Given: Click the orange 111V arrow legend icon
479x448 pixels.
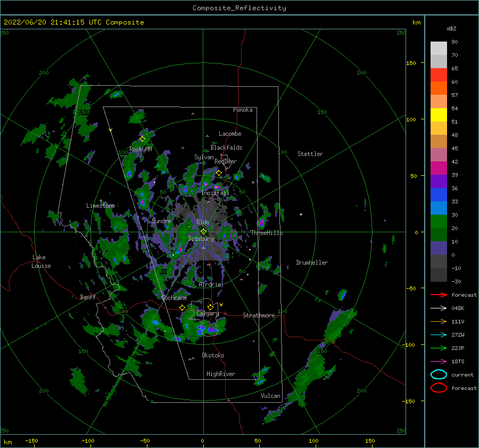Looking at the screenshot, I should pos(439,321).
